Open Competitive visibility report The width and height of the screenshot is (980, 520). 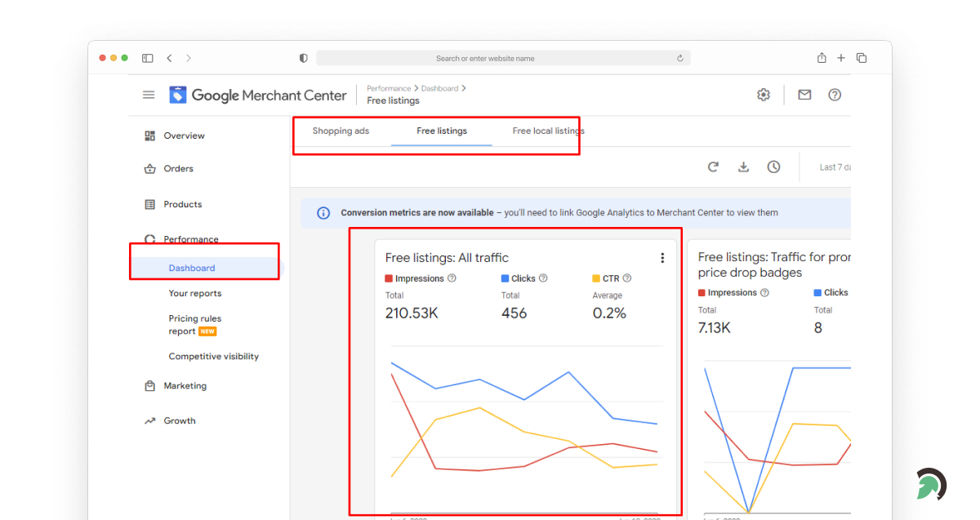(x=213, y=357)
